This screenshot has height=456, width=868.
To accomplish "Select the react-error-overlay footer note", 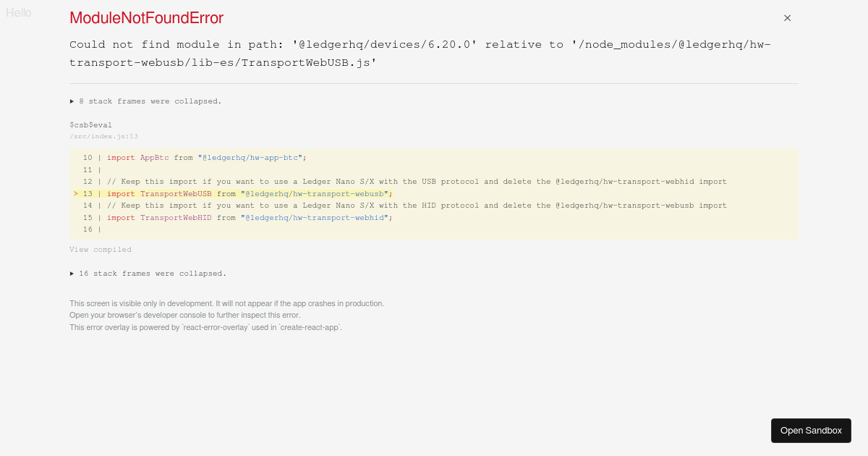I will [x=205, y=327].
